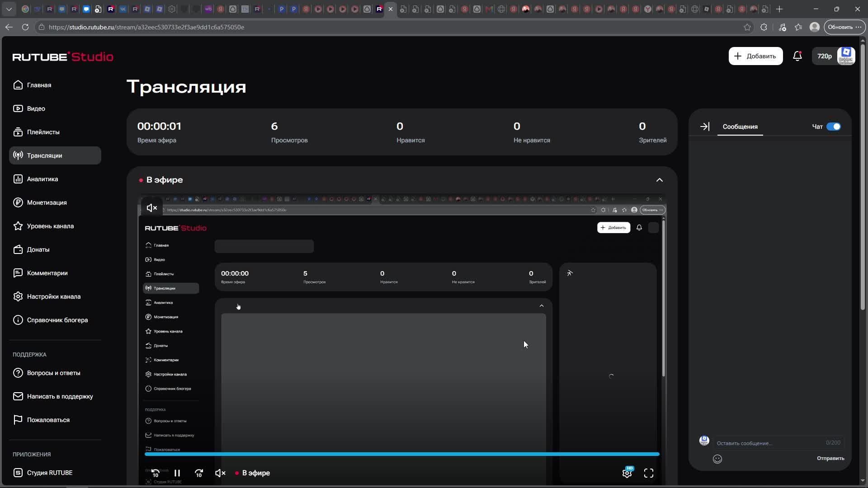
Task: Click the Обновить browser update button
Action: coord(844,27)
